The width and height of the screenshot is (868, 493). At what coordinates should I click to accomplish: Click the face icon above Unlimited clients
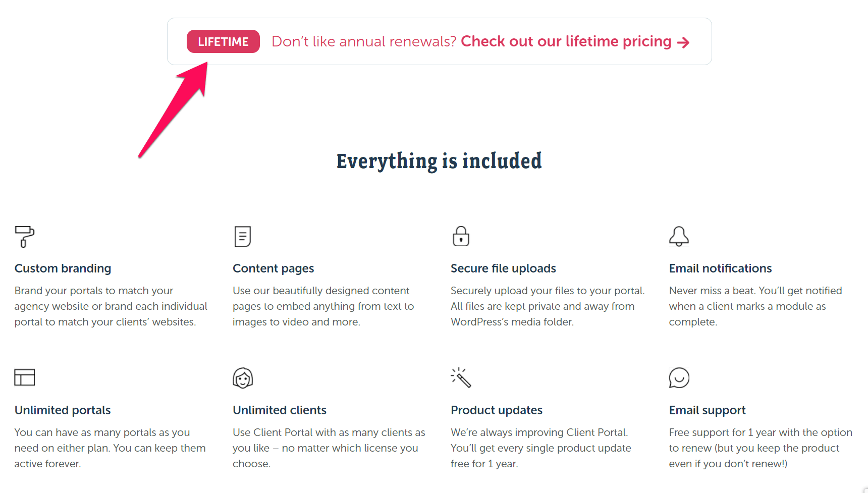(243, 378)
